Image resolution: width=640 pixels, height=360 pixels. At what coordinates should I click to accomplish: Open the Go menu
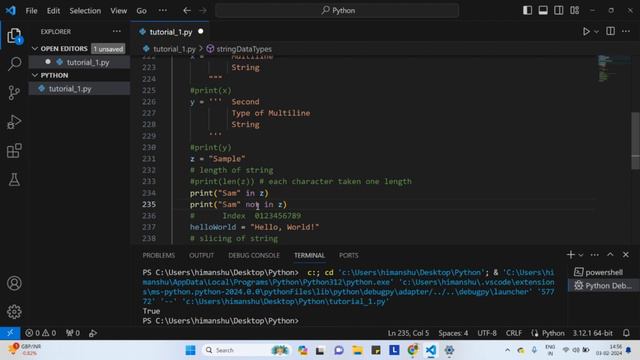[x=141, y=11]
